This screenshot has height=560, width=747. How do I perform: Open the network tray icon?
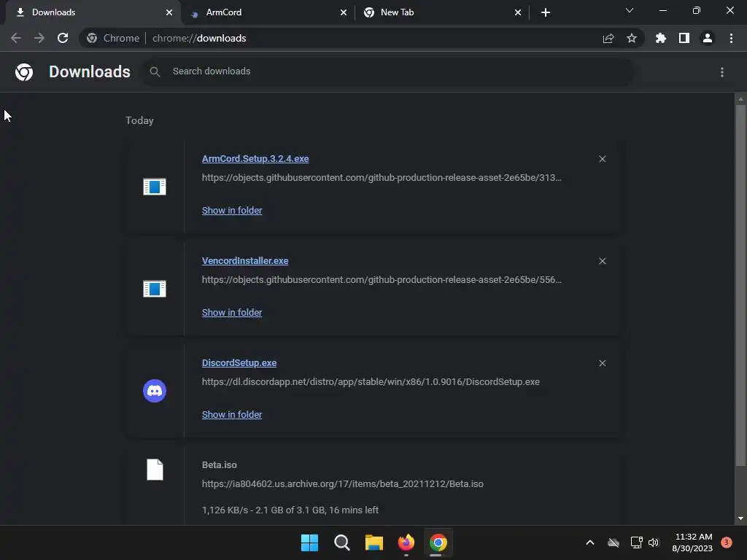pyautogui.click(x=636, y=542)
